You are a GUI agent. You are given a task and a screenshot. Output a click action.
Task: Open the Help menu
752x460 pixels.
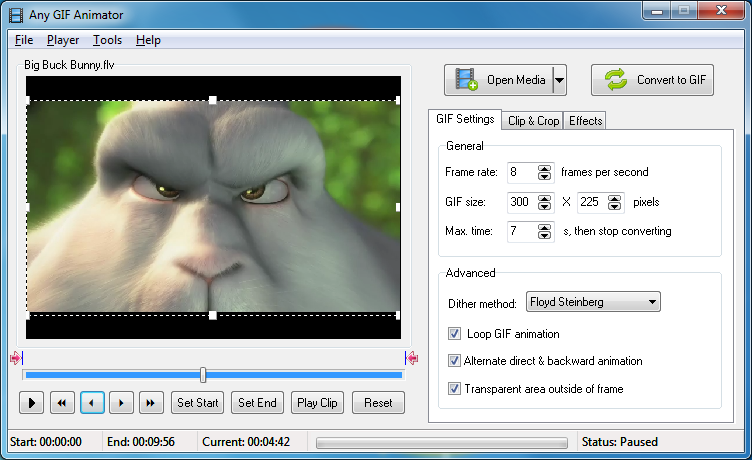148,40
